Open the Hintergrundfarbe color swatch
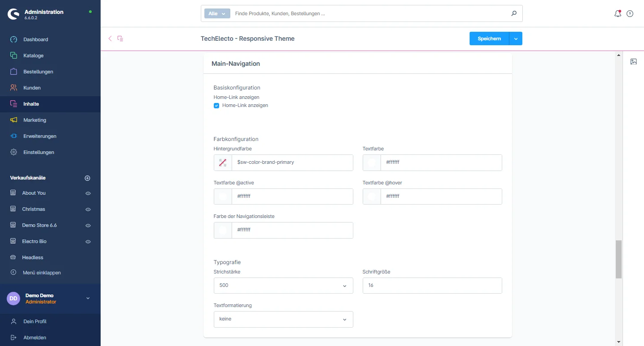The height and width of the screenshot is (346, 644). point(223,162)
